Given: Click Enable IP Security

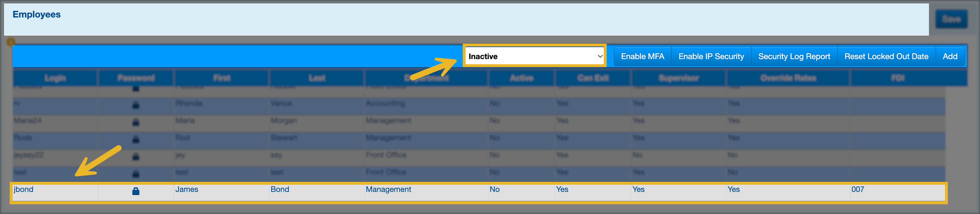Looking at the screenshot, I should click(711, 56).
